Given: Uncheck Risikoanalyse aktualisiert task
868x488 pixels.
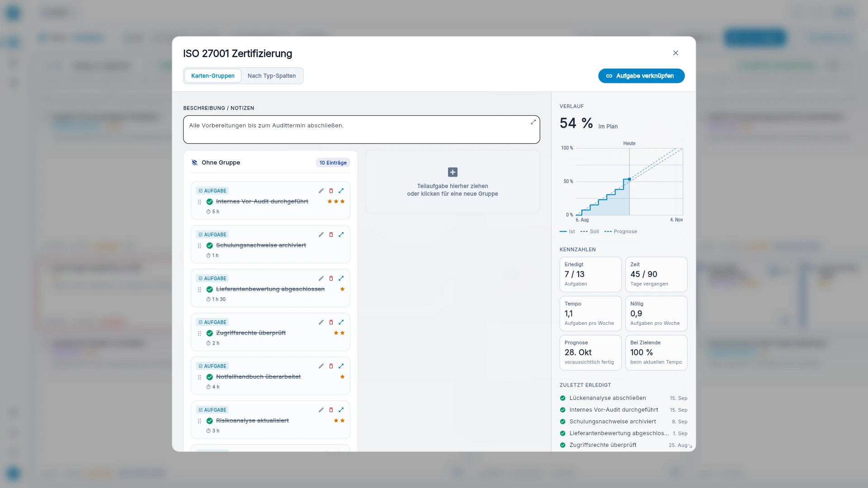Looking at the screenshot, I should pos(210,421).
